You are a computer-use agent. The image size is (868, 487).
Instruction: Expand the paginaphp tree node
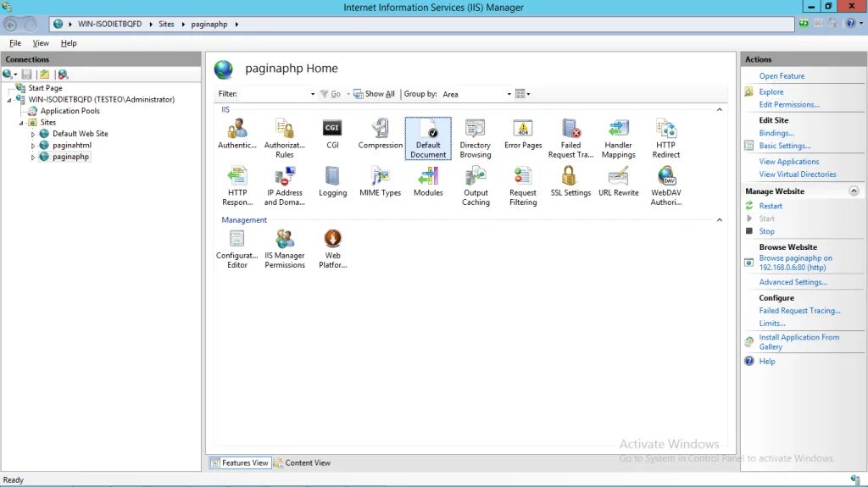point(33,158)
